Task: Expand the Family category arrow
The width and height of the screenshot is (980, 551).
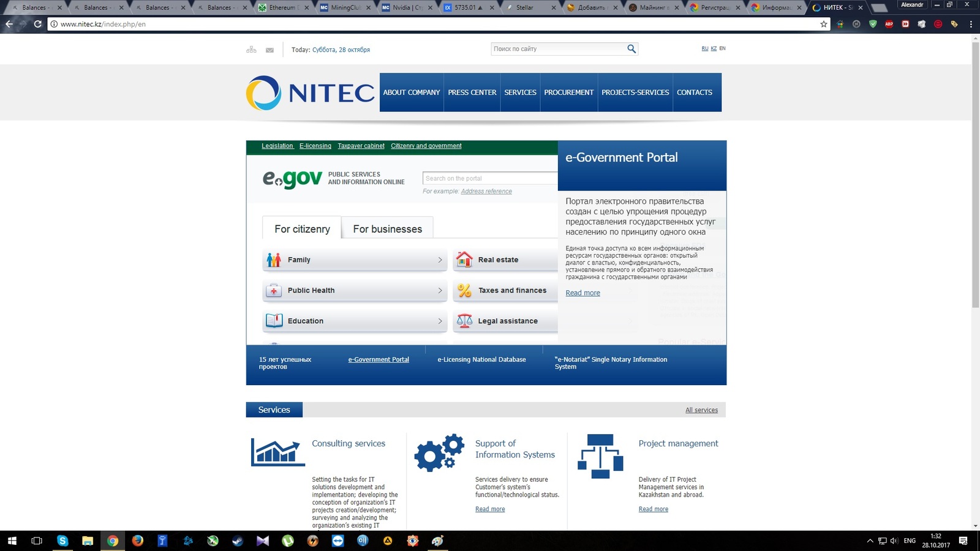Action: coord(440,260)
